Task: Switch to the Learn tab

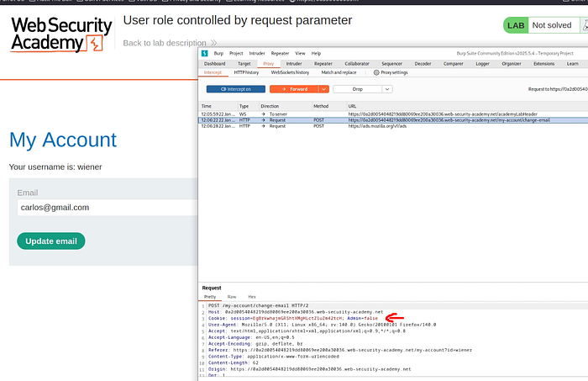Action: [x=572, y=64]
